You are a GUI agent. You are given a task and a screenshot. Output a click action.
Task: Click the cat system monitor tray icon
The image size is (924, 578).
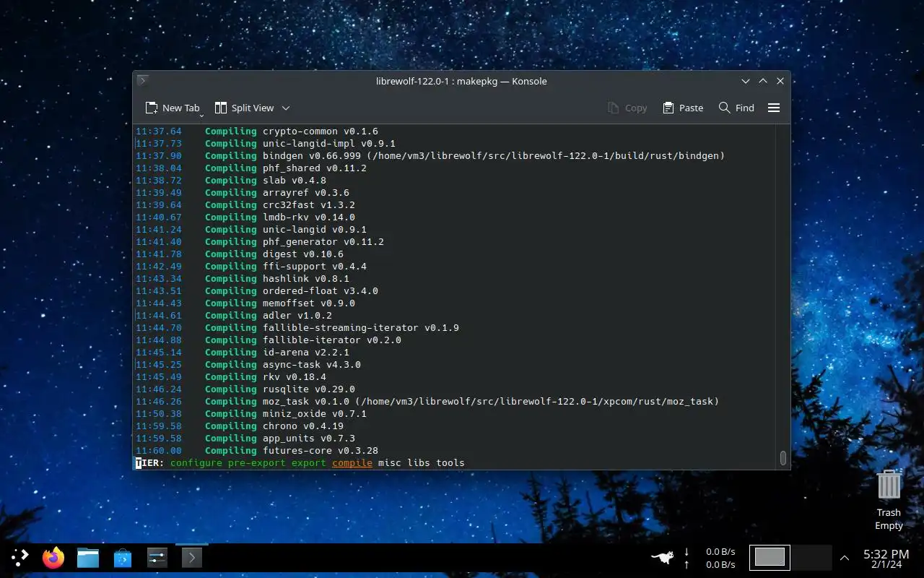(663, 557)
